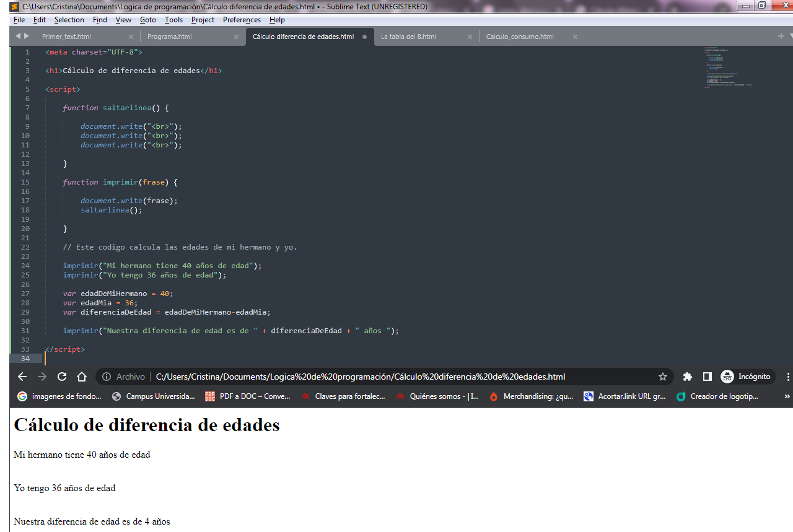The image size is (793, 532).
Task: Switch to the Primer_text.html tab
Action: click(66, 37)
